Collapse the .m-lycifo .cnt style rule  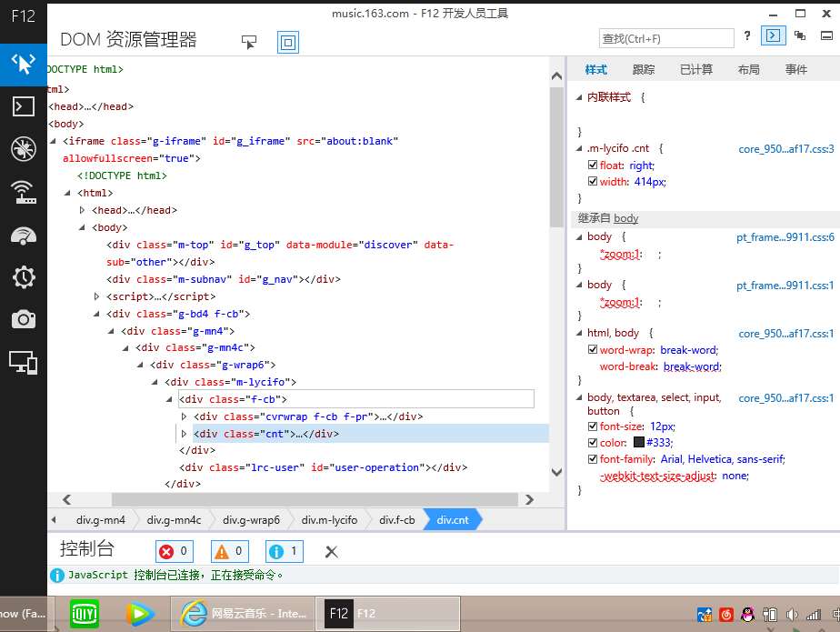tap(579, 148)
